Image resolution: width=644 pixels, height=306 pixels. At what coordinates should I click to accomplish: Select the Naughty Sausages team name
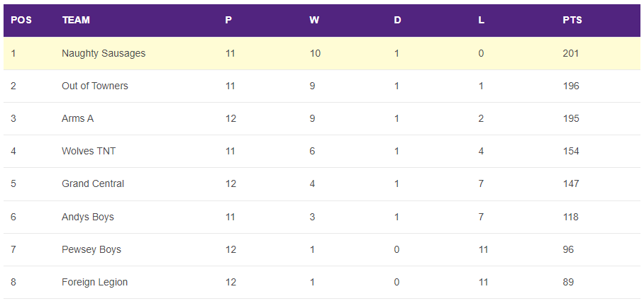pos(104,53)
